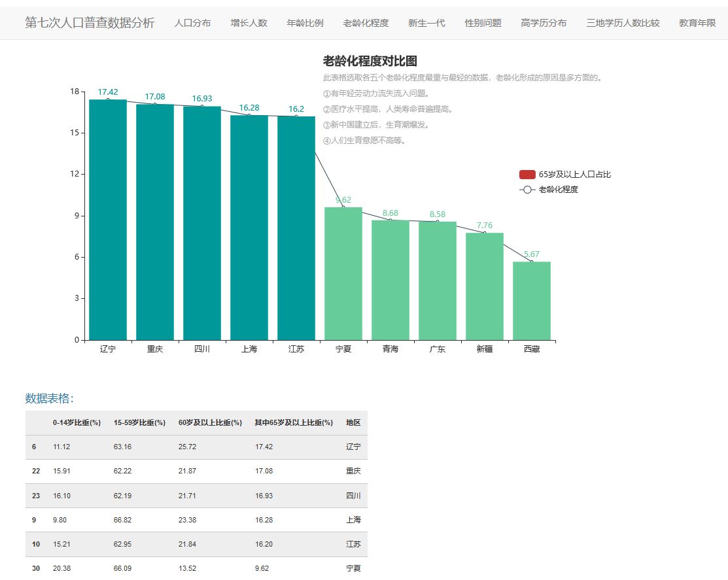This screenshot has width=728, height=580.
Task: Toggle the 老龄化程度 line legend marker
Action: (527, 190)
